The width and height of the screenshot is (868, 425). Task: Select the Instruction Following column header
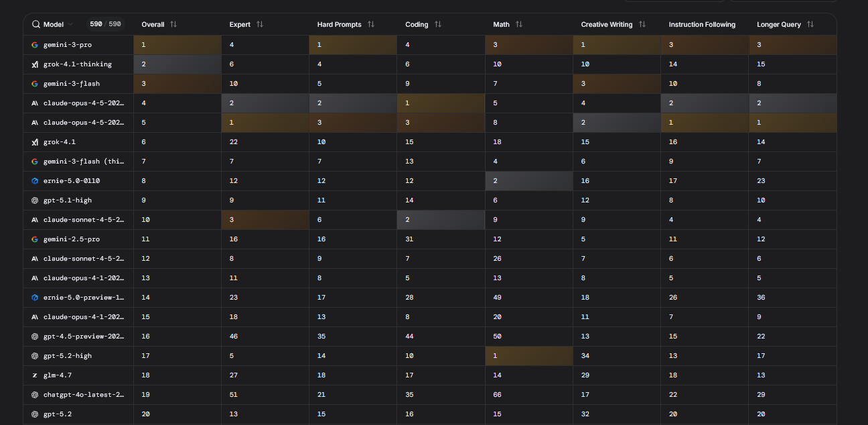[x=702, y=25]
